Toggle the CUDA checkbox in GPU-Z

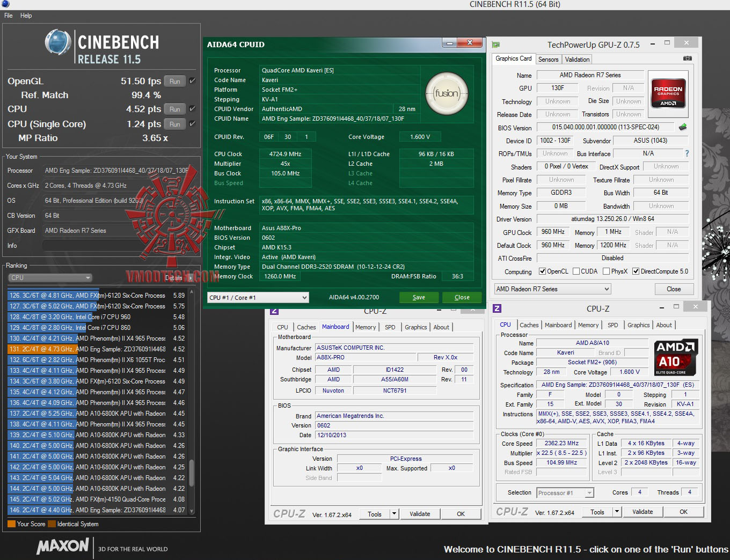576,271
